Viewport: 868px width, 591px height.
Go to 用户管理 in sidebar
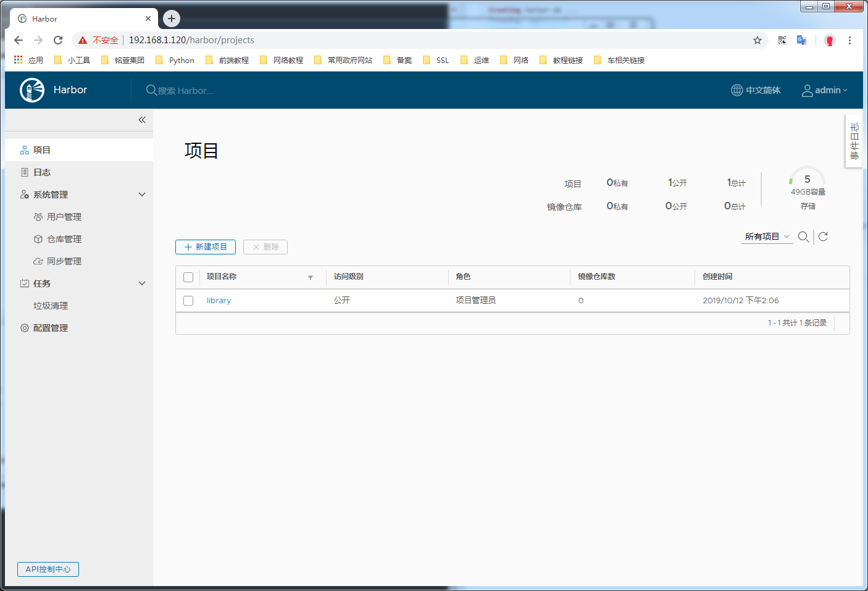coord(64,217)
